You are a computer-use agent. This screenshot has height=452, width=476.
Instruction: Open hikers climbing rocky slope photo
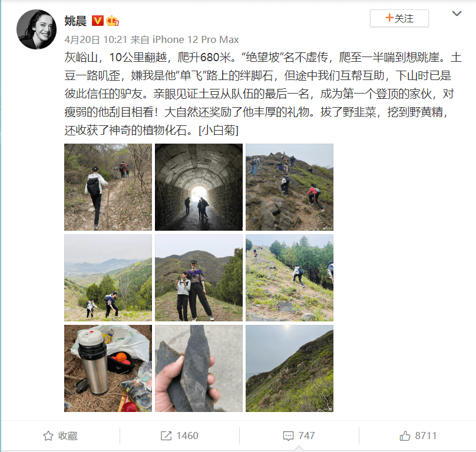point(290,187)
